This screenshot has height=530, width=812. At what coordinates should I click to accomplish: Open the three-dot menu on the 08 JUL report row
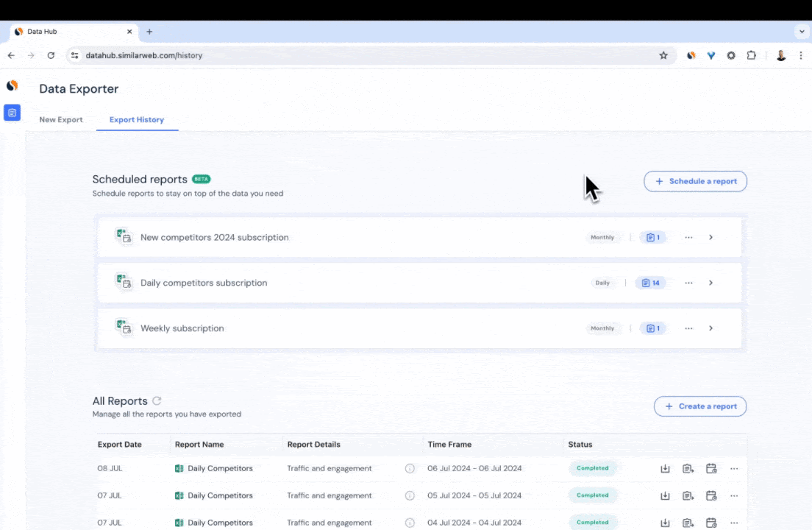click(733, 468)
